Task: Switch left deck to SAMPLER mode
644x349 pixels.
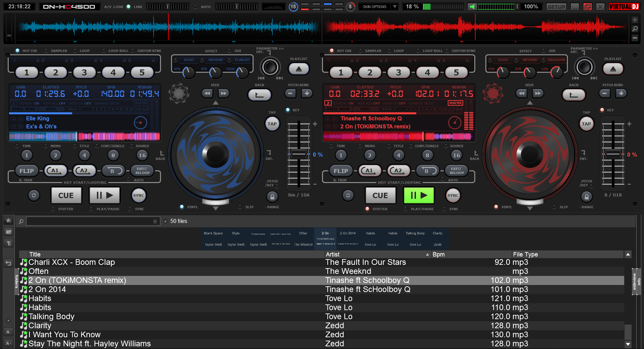Action: coord(46,51)
